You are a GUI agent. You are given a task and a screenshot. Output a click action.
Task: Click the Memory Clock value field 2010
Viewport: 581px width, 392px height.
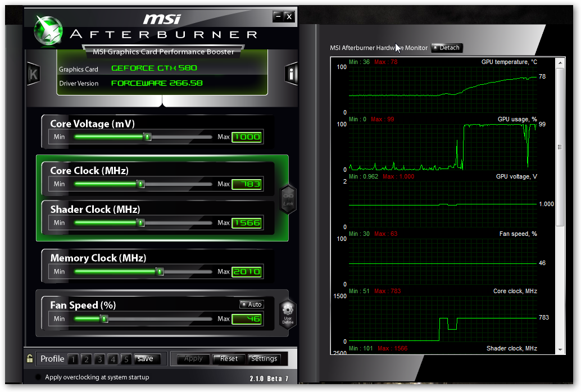tap(247, 272)
